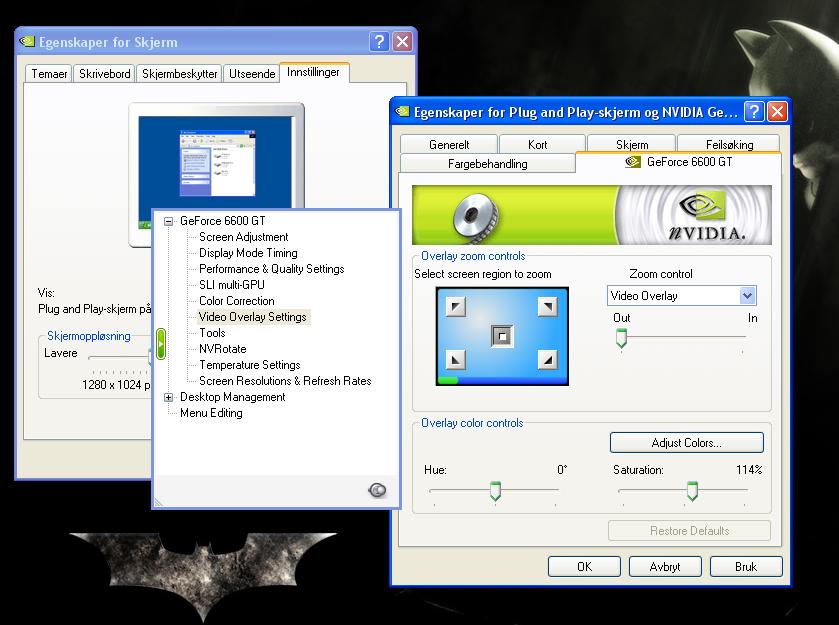
Task: Click the monitor preview thumbnail
Action: tap(216, 162)
